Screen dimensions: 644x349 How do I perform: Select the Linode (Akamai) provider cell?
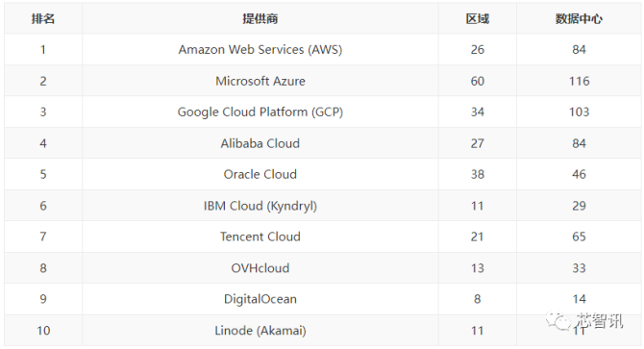260,331
